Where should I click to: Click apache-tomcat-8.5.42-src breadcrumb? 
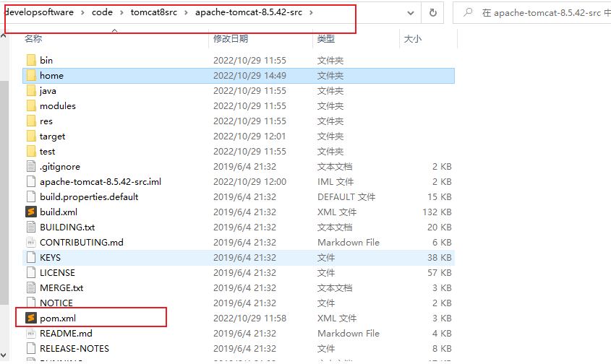[x=249, y=12]
